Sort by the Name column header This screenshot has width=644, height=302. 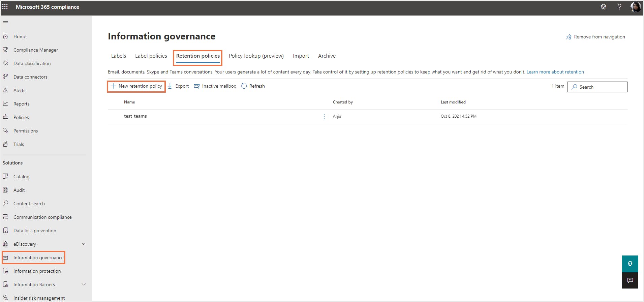[x=129, y=102]
